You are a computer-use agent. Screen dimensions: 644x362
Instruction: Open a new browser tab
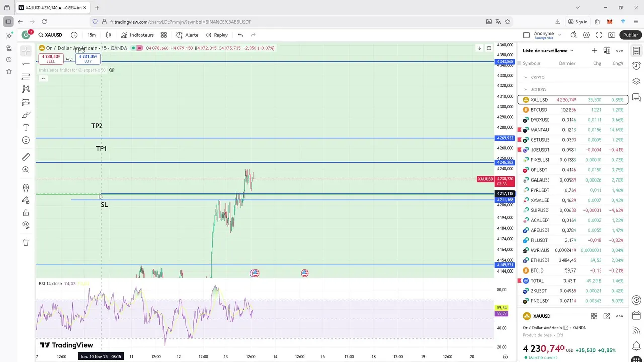97,8
